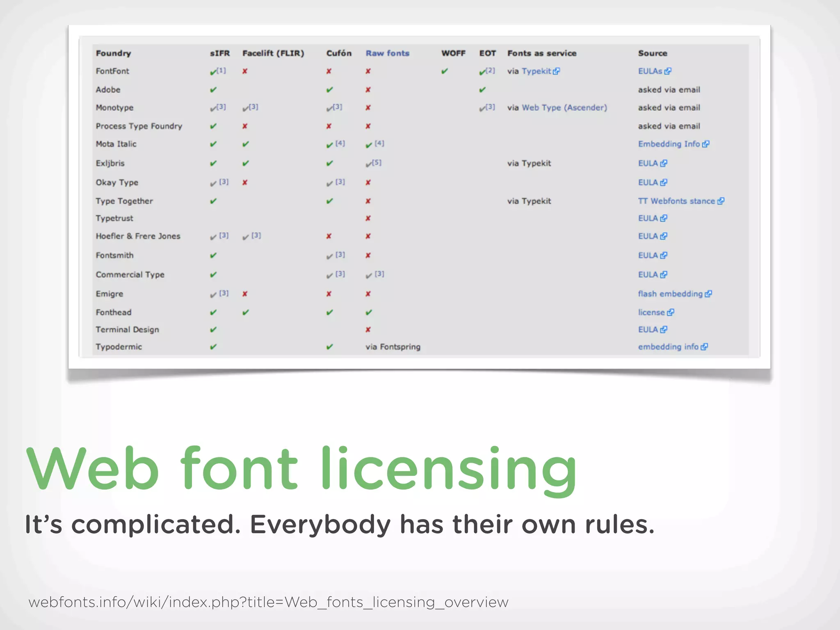The width and height of the screenshot is (840, 630).
Task: Click 'via Typekit' in the Exljbris row
Action: [529, 163]
